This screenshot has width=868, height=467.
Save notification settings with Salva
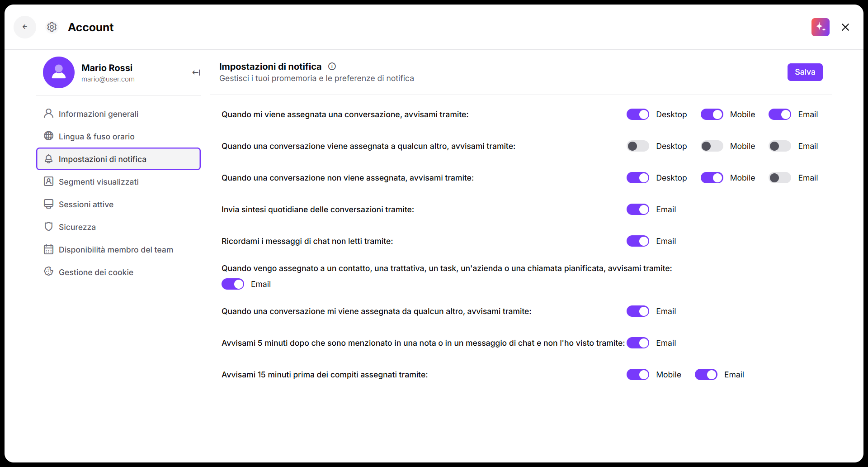coord(805,72)
